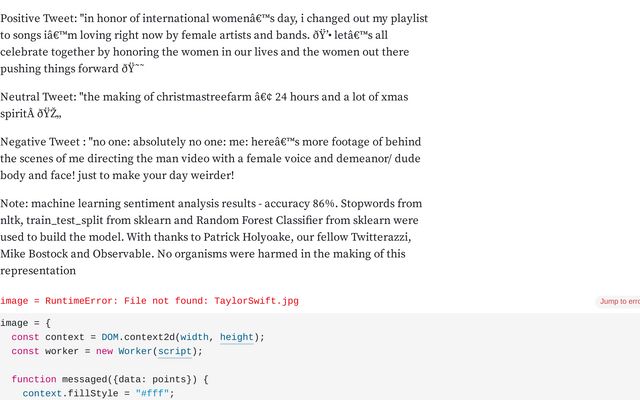Click the TaylorSwift.jpg filename in the error
Image resolution: width=640 pixels, height=400 pixels.
coord(256,301)
